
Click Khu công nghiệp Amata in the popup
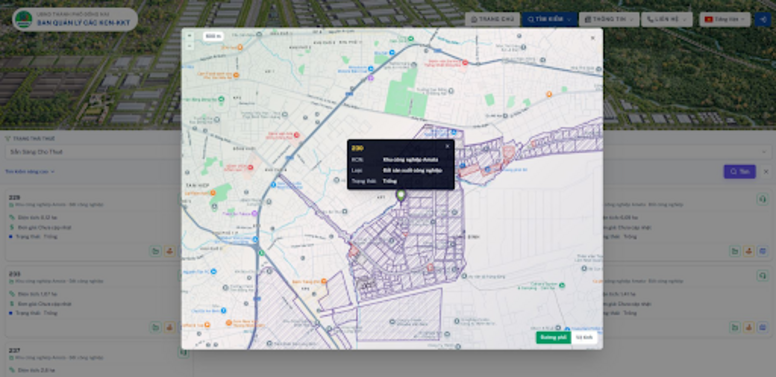coord(410,160)
